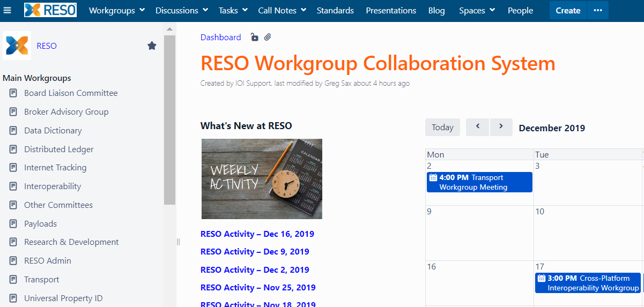644x307 pixels.
Task: Open Transport workgroup page
Action: point(42,280)
